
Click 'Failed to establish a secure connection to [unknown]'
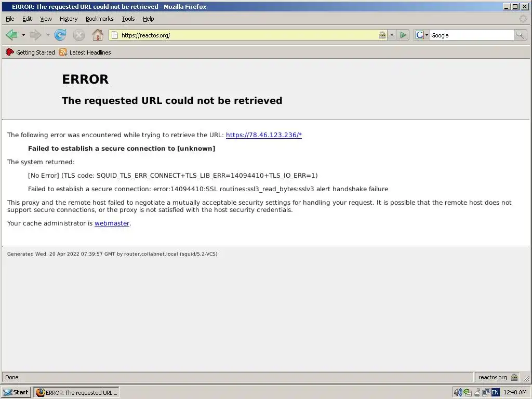pyautogui.click(x=122, y=148)
